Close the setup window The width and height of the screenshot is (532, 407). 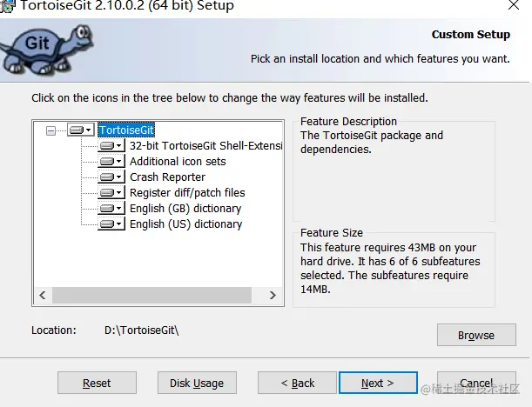(x=514, y=5)
